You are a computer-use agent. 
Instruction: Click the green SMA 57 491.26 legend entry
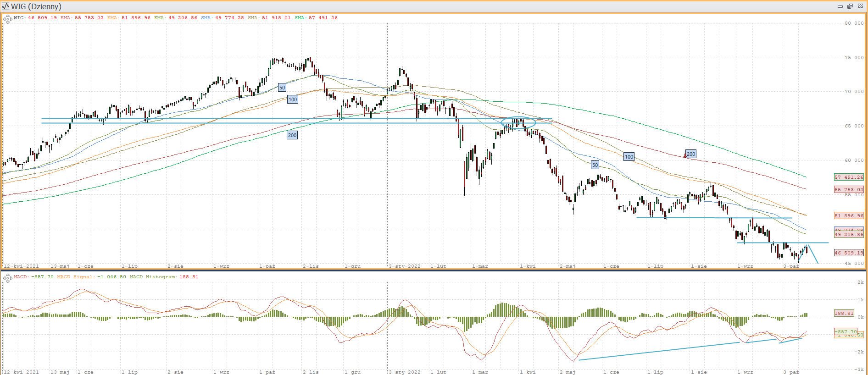pos(316,18)
